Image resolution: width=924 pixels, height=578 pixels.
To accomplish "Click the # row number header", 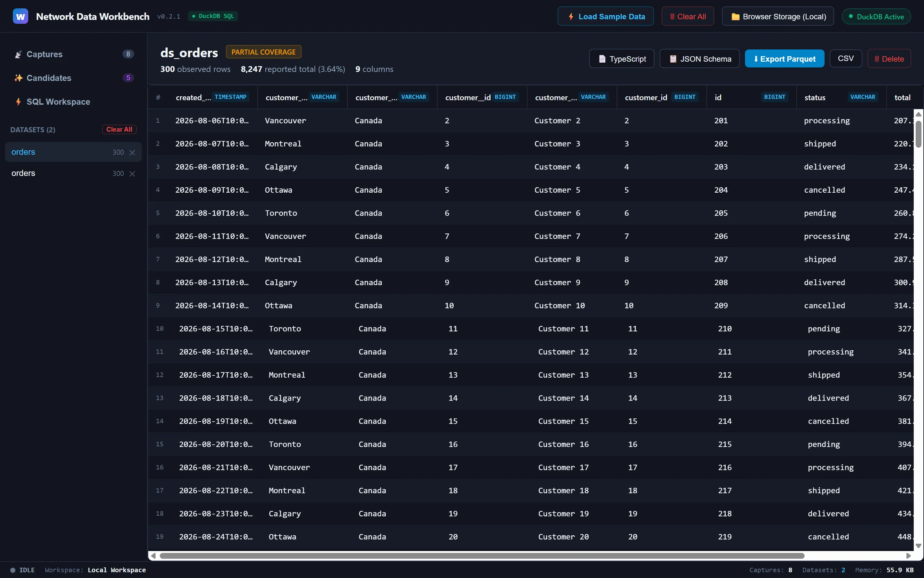I will pyautogui.click(x=158, y=97).
